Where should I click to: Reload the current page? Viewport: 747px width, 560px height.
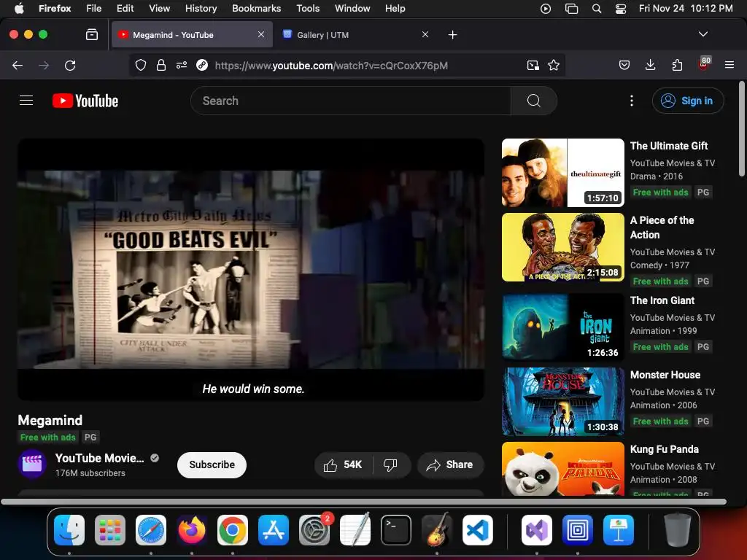70,65
